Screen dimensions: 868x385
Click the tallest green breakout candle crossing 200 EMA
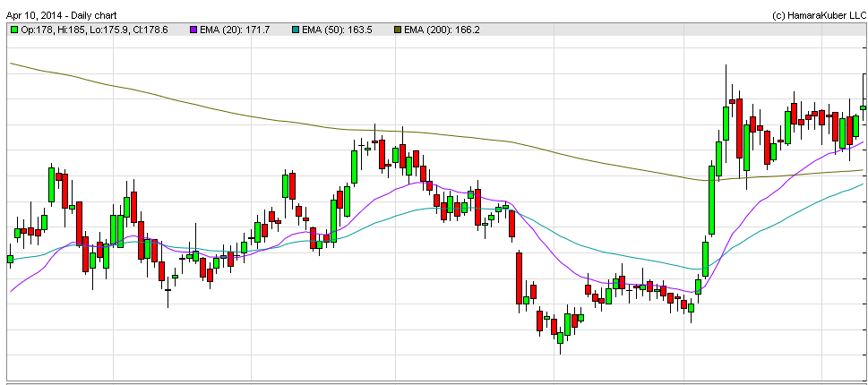[x=712, y=200]
